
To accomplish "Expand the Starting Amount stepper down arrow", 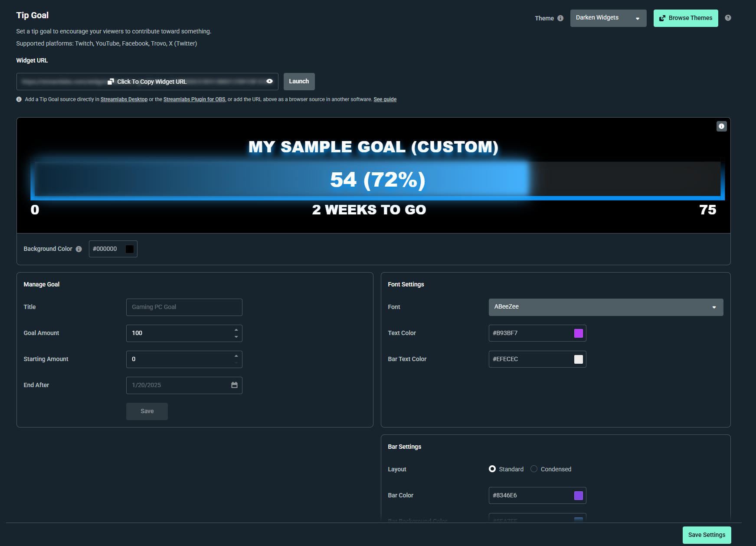I will click(236, 363).
